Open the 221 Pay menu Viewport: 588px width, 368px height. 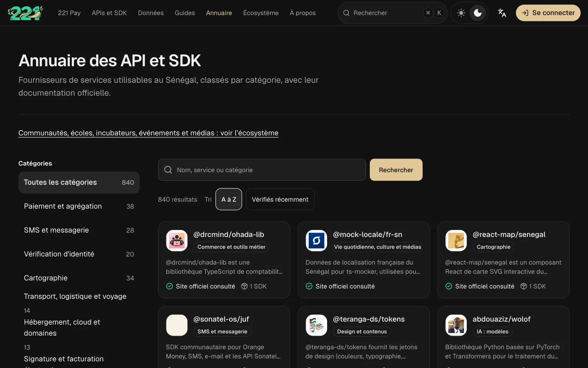(69, 13)
